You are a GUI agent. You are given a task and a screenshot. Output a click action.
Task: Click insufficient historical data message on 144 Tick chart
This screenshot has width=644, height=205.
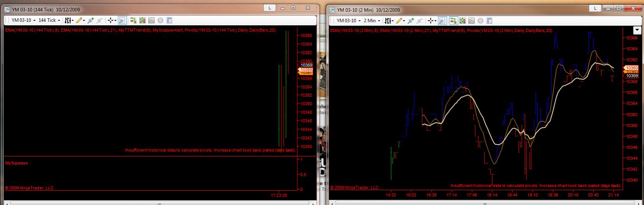pyautogui.click(x=210, y=150)
